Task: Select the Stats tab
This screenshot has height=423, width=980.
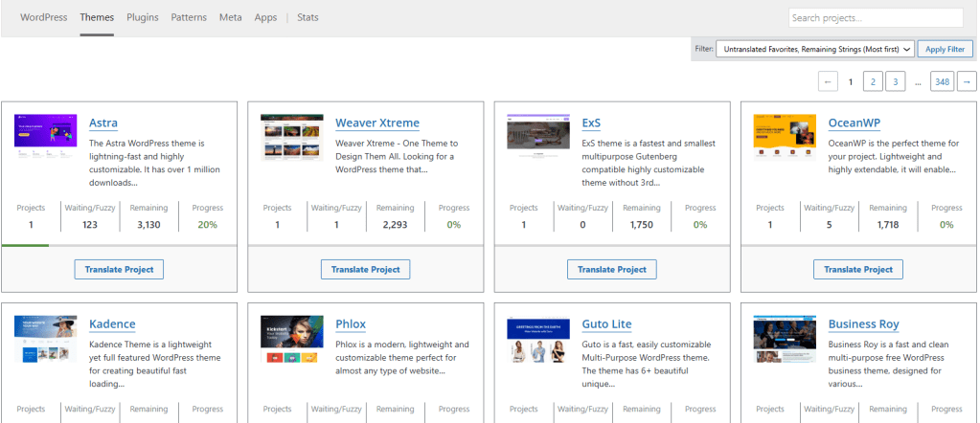Action: tap(308, 17)
